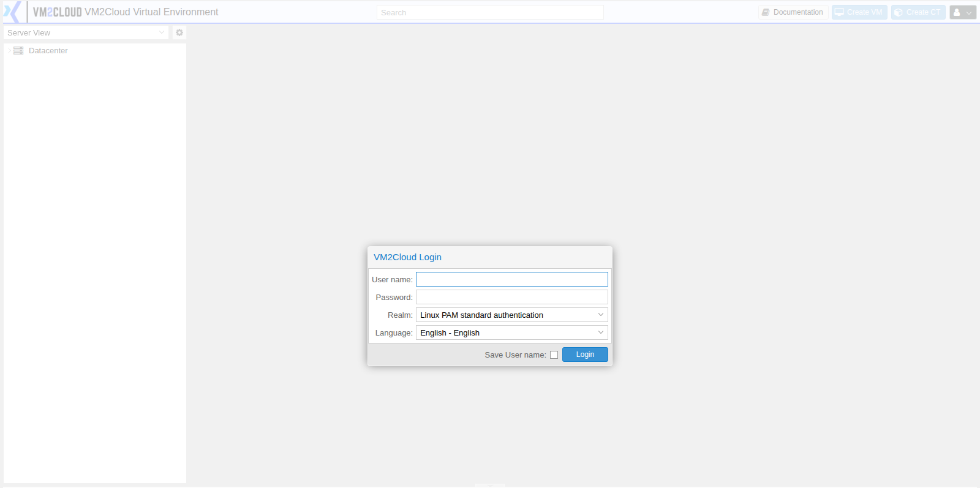
Task: Click the VM2Cloud Login dialog title
Action: 407,257
